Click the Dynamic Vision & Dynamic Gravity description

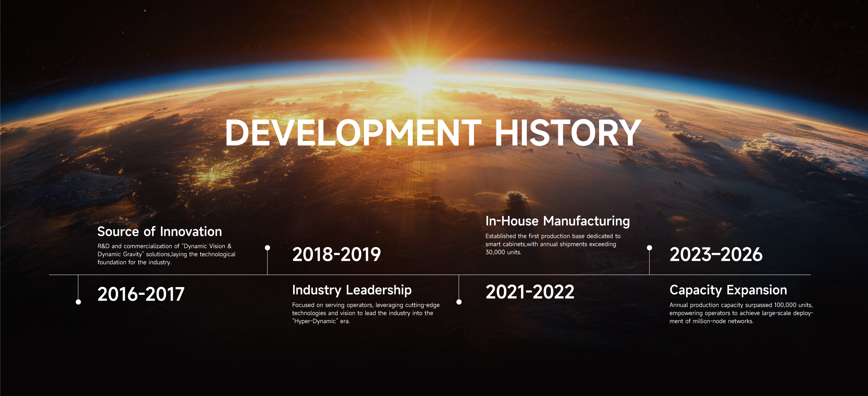pyautogui.click(x=166, y=254)
